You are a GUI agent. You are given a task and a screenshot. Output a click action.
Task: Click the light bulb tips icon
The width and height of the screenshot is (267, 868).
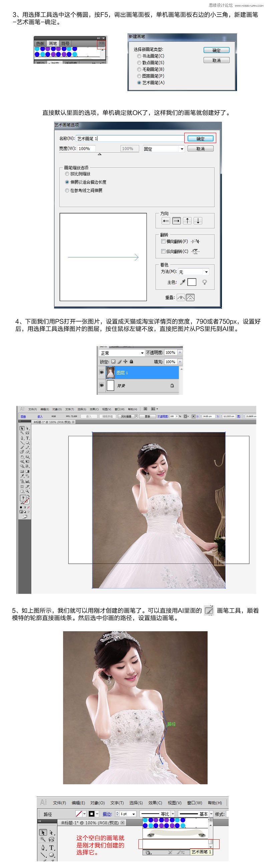click(x=204, y=282)
